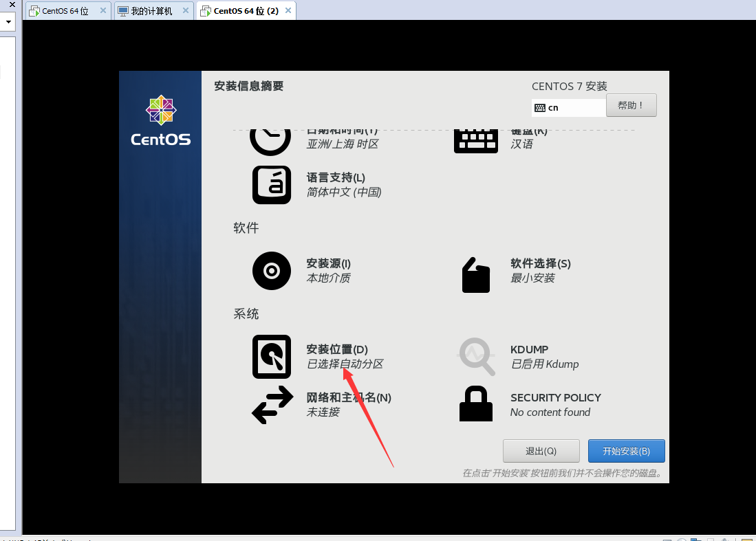Click the 已选择自动分区 status text
Viewport: 756px width, 541px height.
pos(345,364)
